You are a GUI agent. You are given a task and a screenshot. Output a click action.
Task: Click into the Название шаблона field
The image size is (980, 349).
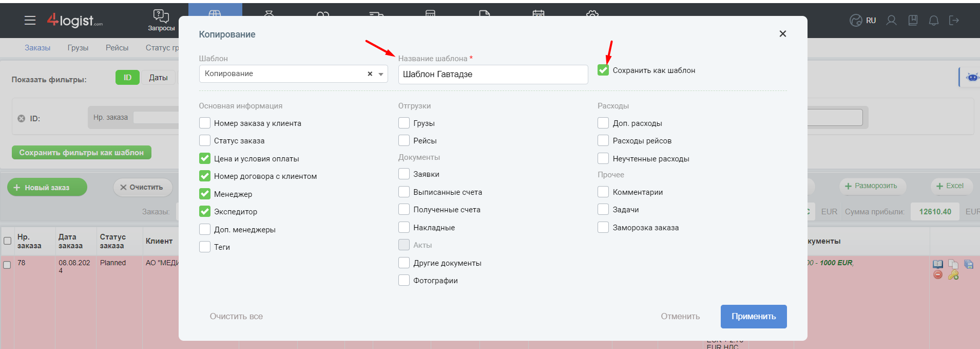tap(493, 75)
